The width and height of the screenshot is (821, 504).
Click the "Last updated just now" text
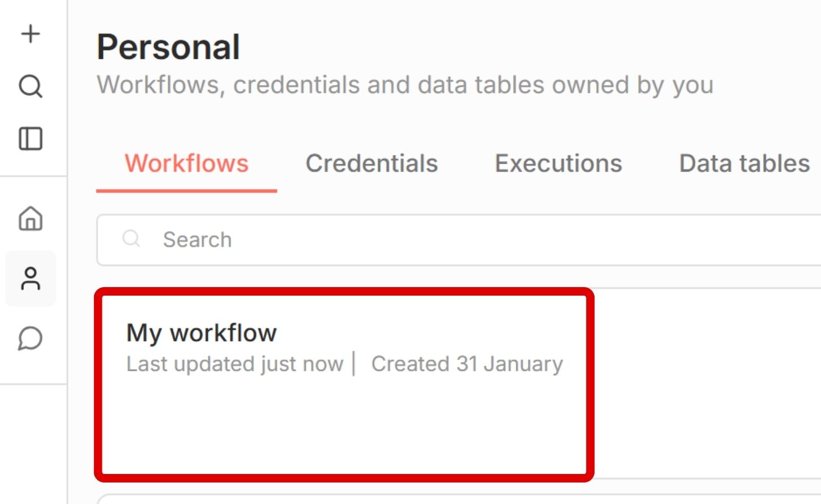(x=234, y=364)
